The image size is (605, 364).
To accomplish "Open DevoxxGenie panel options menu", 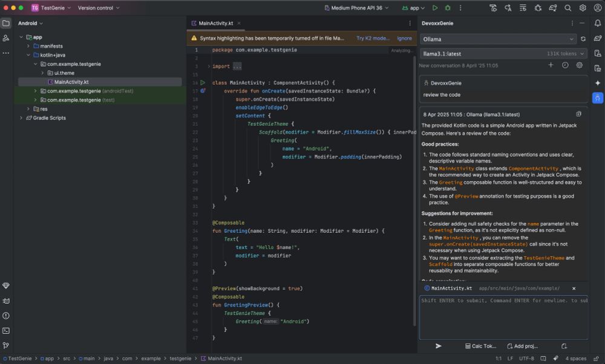I will coord(572,23).
